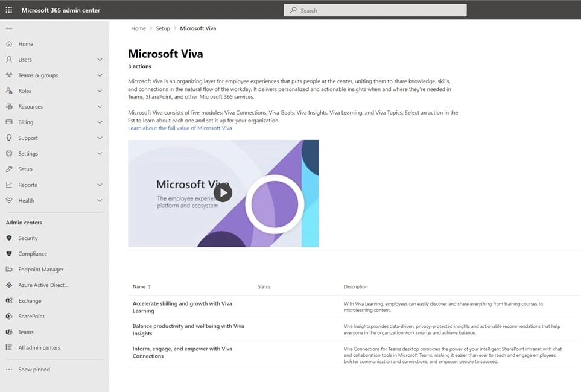Open the Endpoint Manager icon
The height and width of the screenshot is (392, 581).
click(9, 270)
